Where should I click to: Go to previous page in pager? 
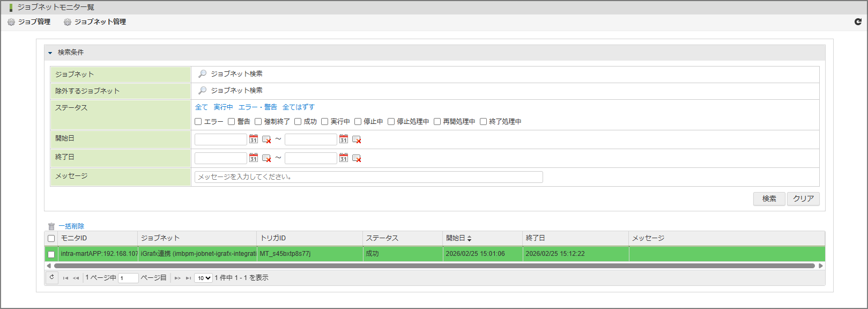tap(76, 278)
